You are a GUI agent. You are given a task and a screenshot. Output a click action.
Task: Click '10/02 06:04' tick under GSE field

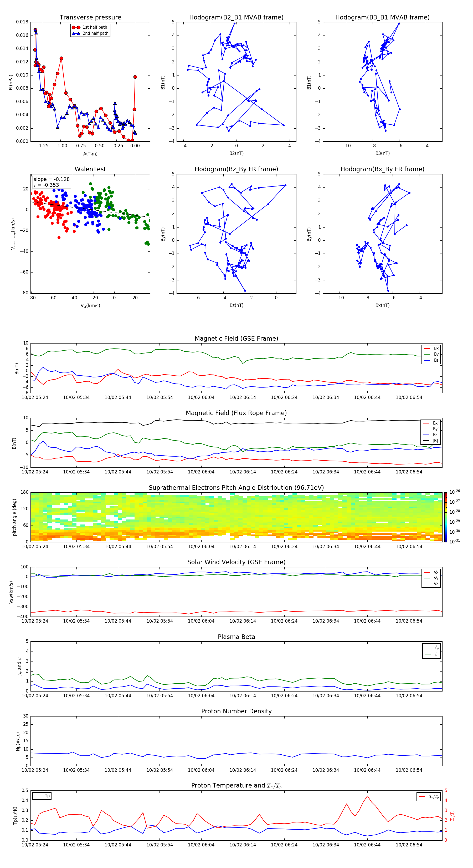(x=201, y=398)
